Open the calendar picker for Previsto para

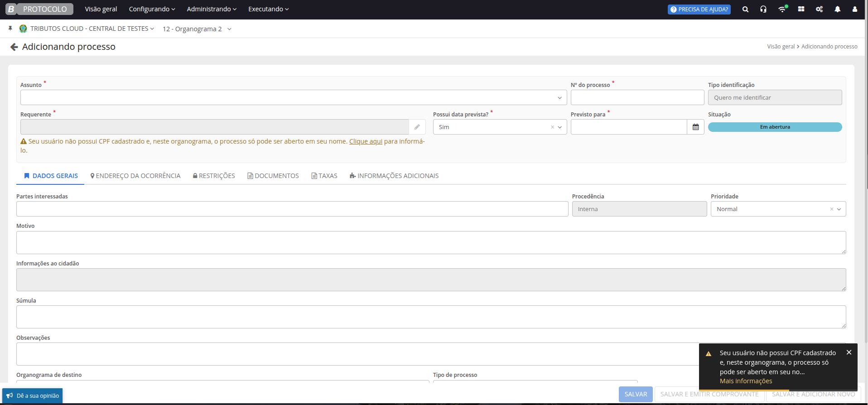pyautogui.click(x=695, y=127)
